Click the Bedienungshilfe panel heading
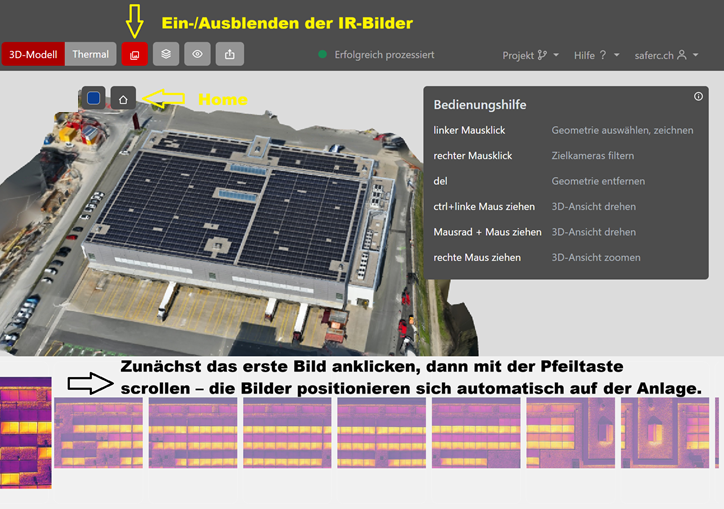Viewport: 724px width, 509px height. pyautogui.click(x=480, y=104)
